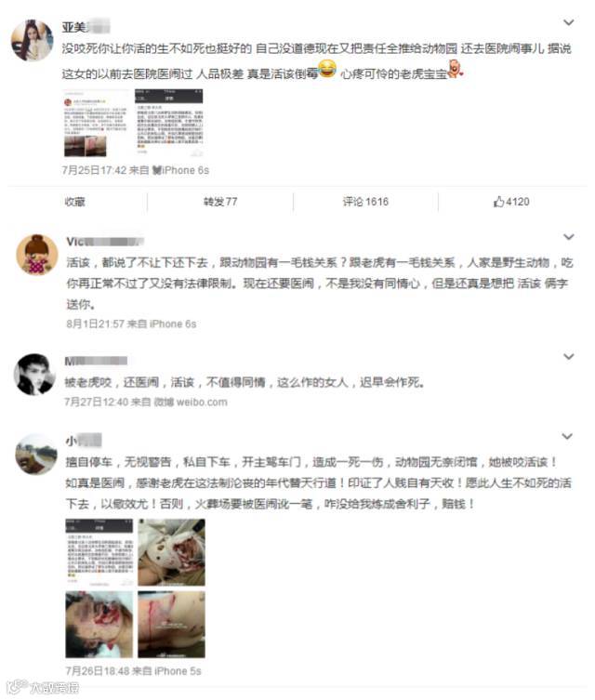Open 评论 1616 comments

click(365, 202)
